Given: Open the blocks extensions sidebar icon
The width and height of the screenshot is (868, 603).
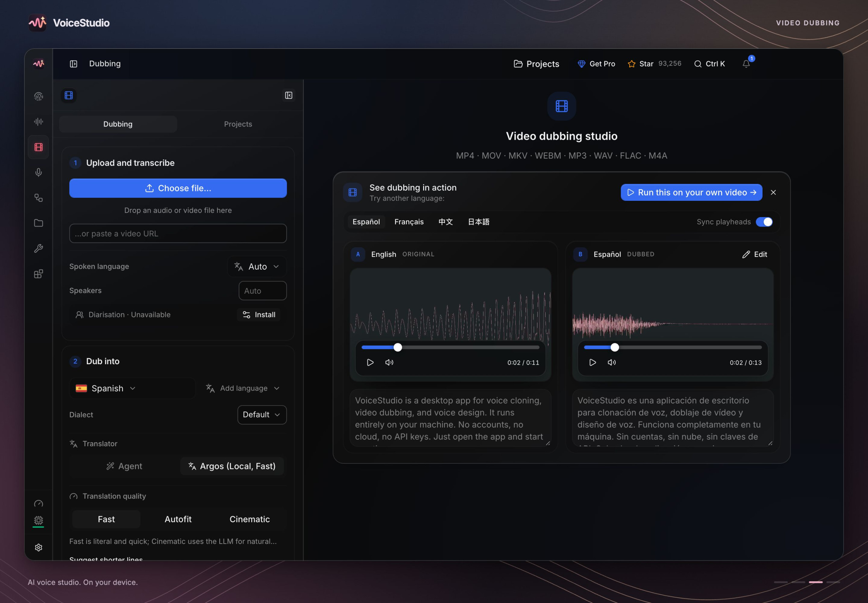Looking at the screenshot, I should pyautogui.click(x=39, y=274).
